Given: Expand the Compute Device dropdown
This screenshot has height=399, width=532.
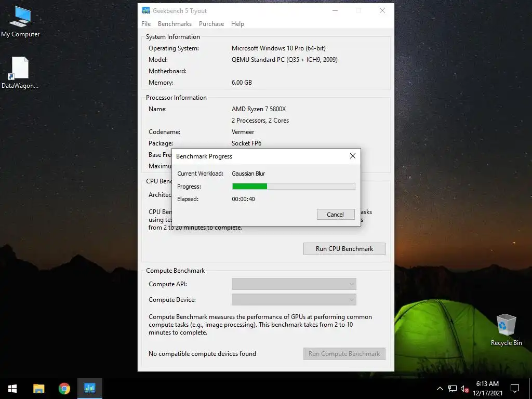Looking at the screenshot, I should (294, 300).
